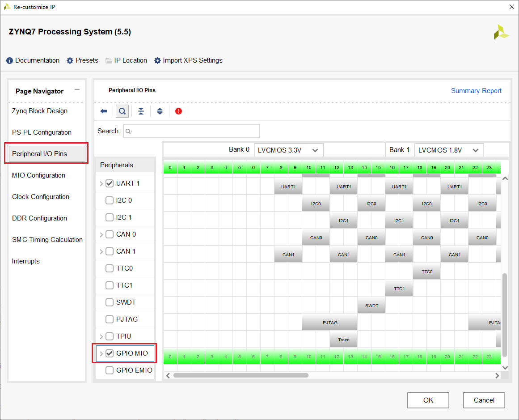519x420 pixels.
Task: Uncheck the UART 1 checkbox
Action: click(109, 183)
